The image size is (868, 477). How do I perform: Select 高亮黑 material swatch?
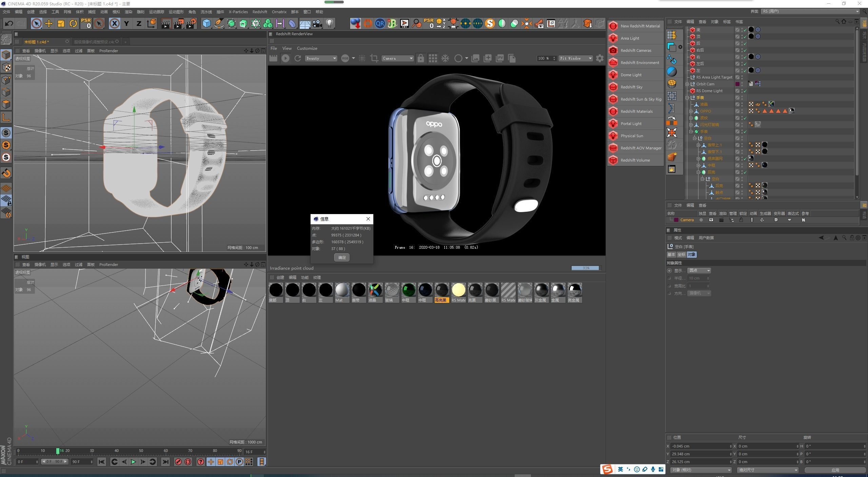click(x=442, y=293)
